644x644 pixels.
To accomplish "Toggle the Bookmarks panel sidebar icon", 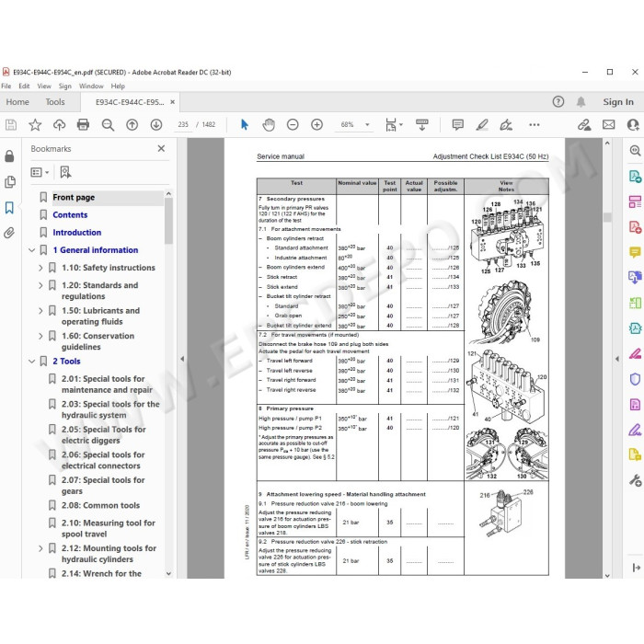I will point(9,207).
